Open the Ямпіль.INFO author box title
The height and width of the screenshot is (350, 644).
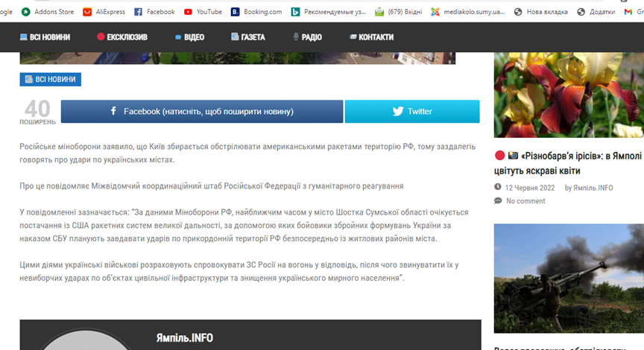click(184, 338)
